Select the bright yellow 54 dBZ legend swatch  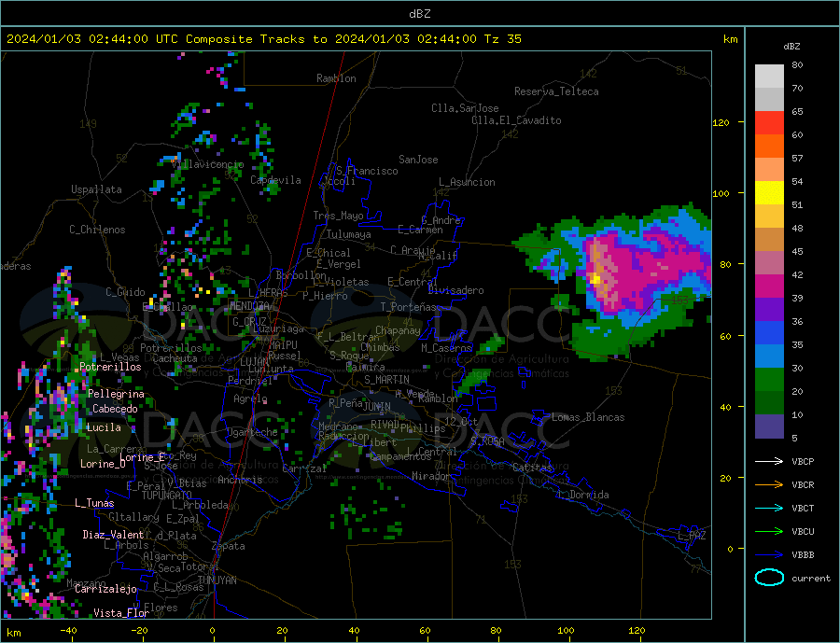769,193
